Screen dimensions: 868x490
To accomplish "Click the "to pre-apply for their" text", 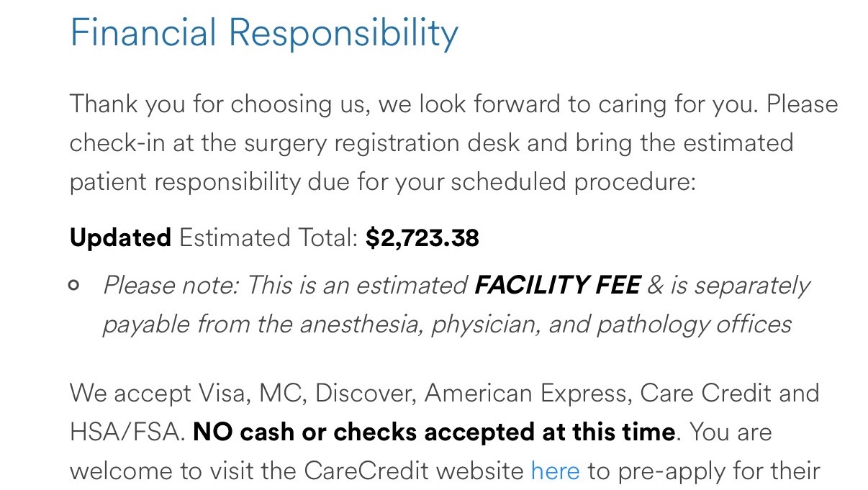I will pos(703,471).
